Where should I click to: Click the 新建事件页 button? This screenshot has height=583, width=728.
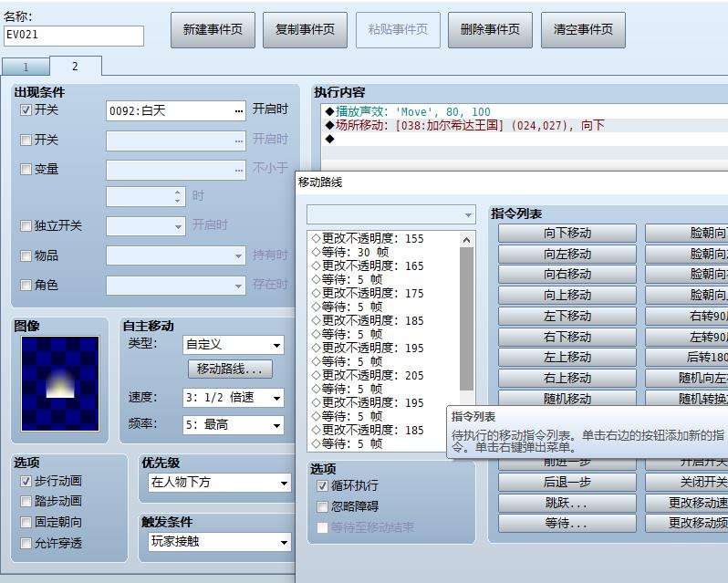213,30
